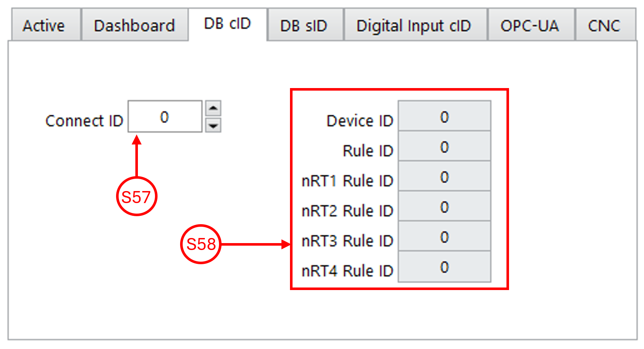Increment Connect ID with the up arrow
This screenshot has height=349, width=644.
click(x=213, y=108)
